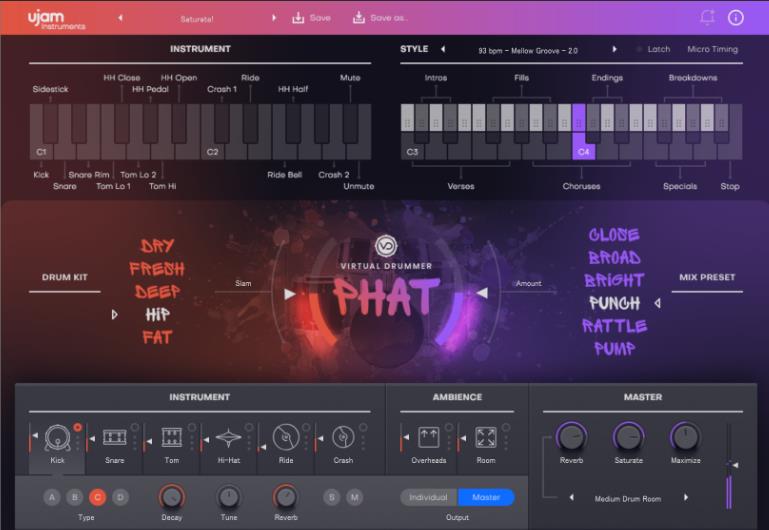769x530 pixels.
Task: Choose the DEEP drum kit
Action: (x=157, y=291)
